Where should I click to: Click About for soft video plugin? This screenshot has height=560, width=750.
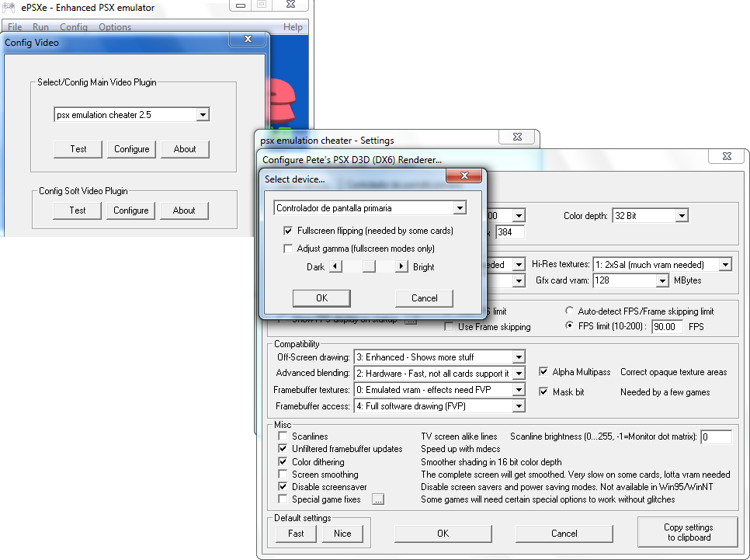pyautogui.click(x=184, y=210)
